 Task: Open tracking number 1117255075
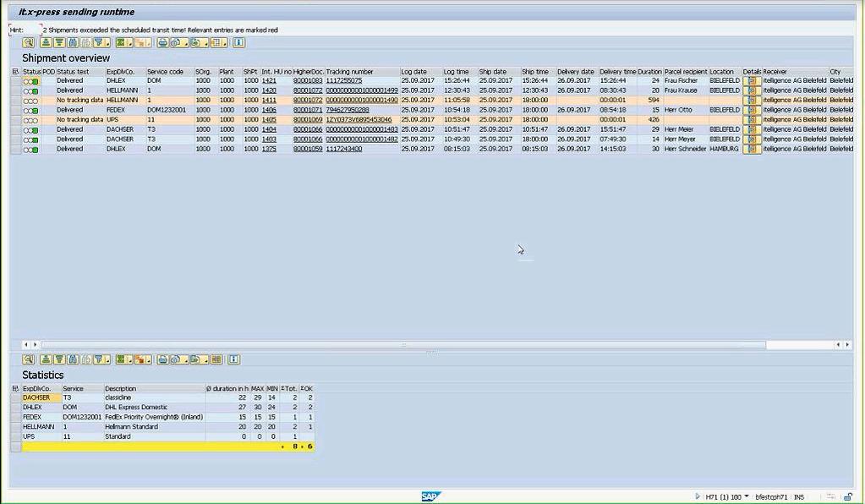343,80
